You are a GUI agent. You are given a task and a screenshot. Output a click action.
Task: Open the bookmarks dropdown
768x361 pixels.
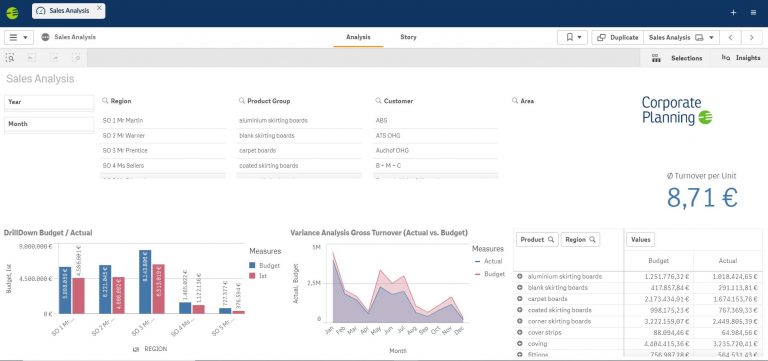tap(573, 37)
